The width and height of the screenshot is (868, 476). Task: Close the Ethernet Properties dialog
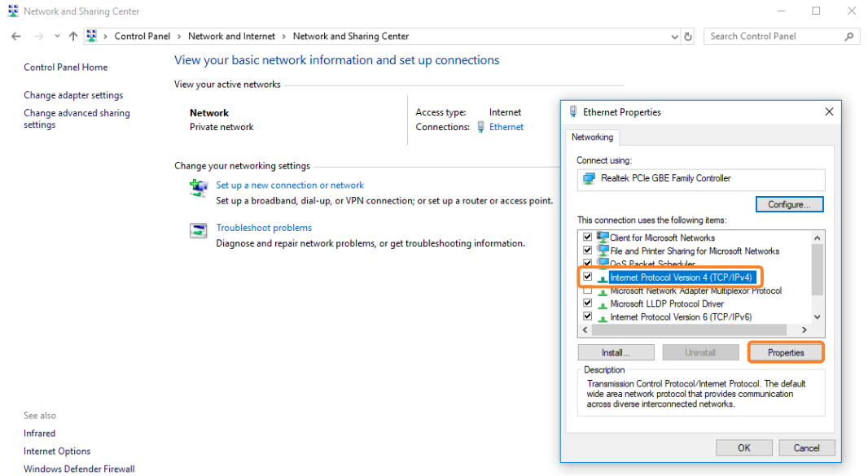829,111
